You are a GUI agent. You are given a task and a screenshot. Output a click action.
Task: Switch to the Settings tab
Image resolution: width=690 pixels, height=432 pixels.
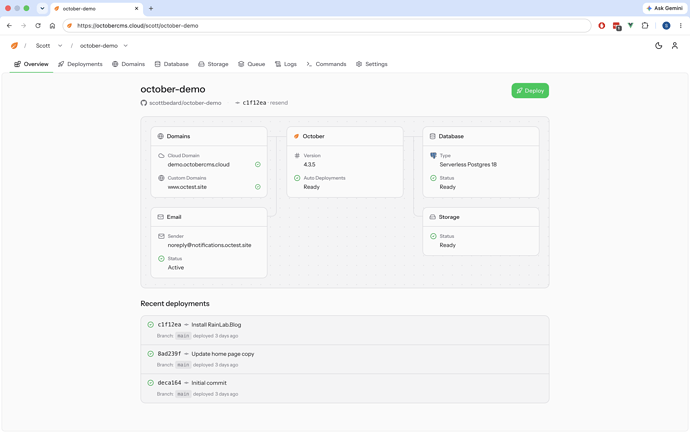coord(372,64)
